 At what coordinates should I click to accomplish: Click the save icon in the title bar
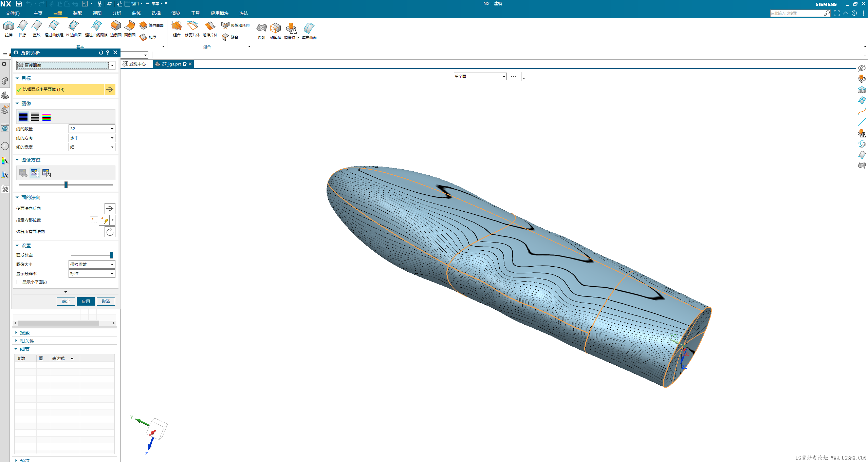click(19, 4)
